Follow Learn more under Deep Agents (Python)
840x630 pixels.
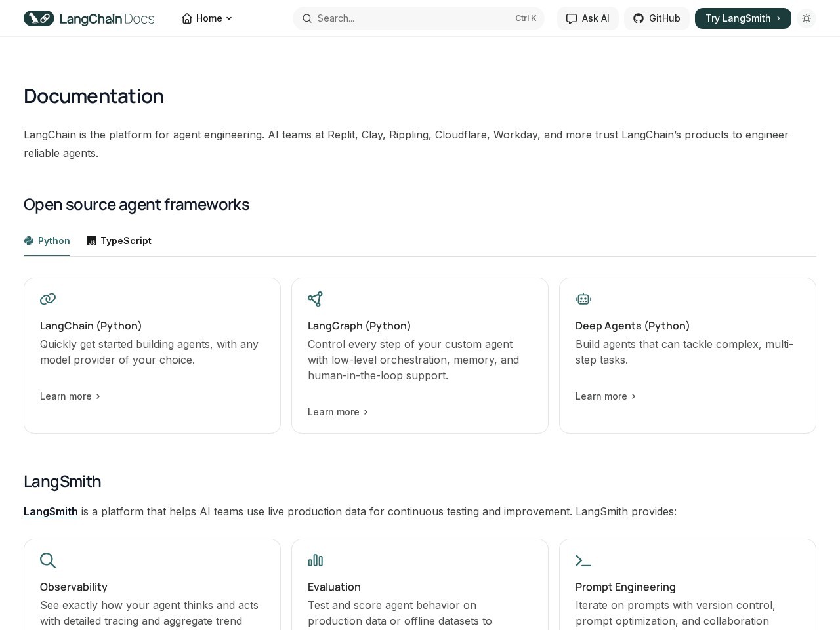(606, 396)
